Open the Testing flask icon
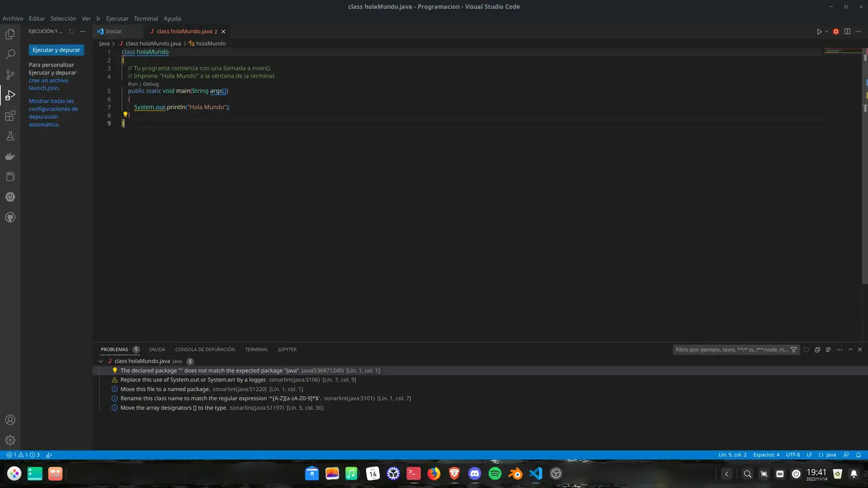This screenshot has height=488, width=868. 10,136
